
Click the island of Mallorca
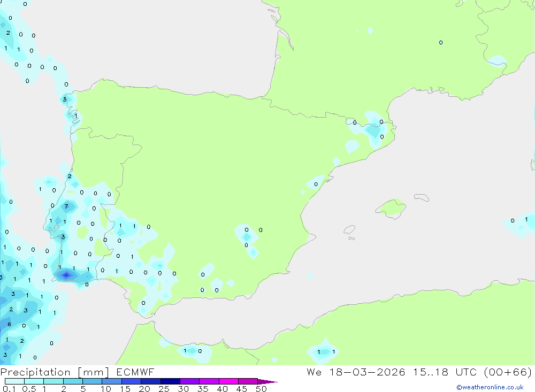point(391,207)
